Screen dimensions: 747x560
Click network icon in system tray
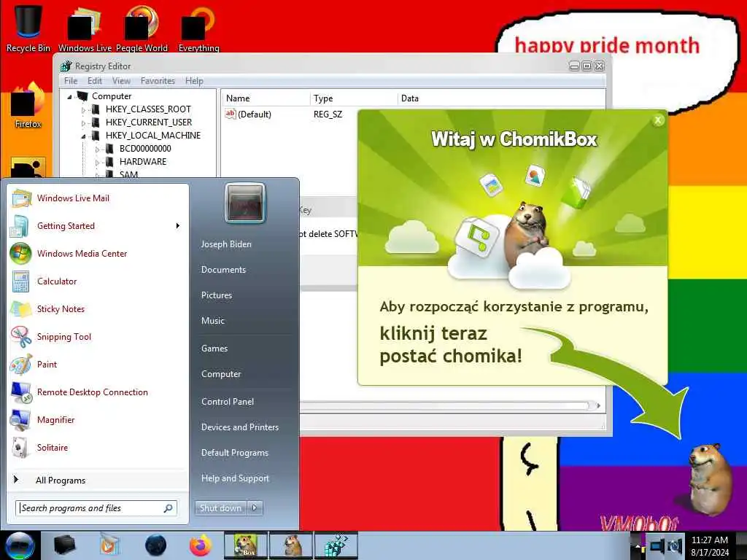[657, 545]
